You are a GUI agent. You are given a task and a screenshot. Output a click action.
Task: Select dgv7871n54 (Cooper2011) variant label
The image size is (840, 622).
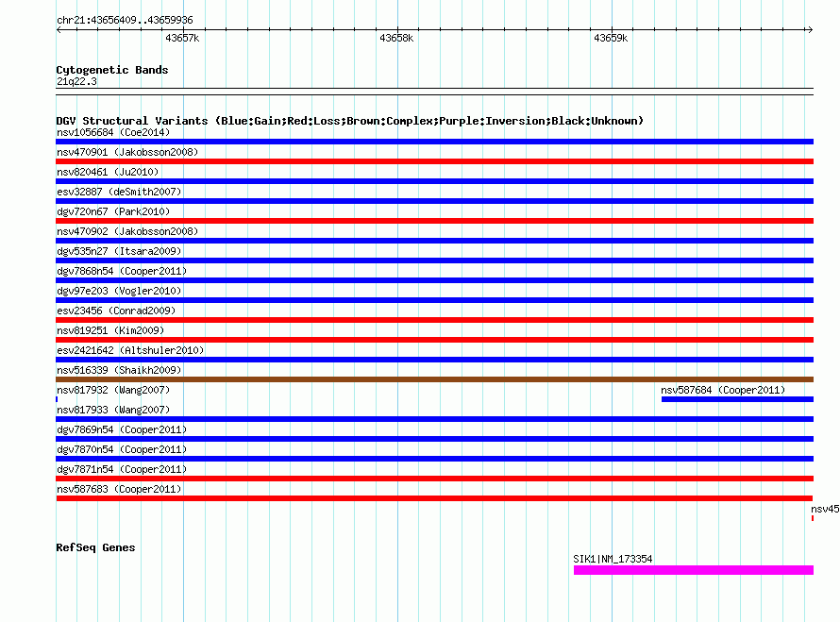click(122, 469)
